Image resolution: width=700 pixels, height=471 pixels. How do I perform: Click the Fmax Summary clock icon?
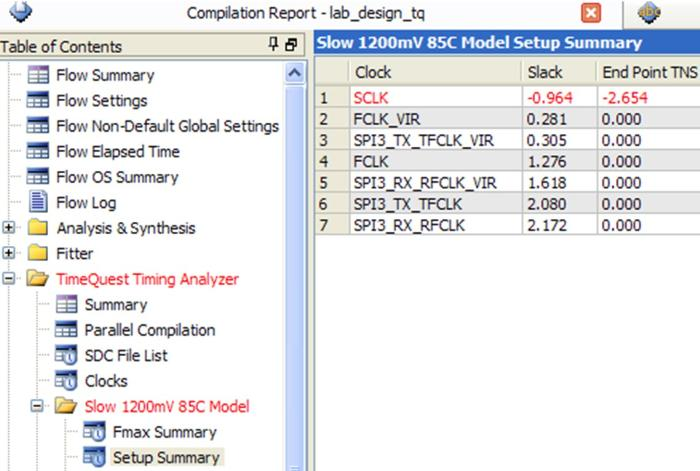pyautogui.click(x=94, y=432)
